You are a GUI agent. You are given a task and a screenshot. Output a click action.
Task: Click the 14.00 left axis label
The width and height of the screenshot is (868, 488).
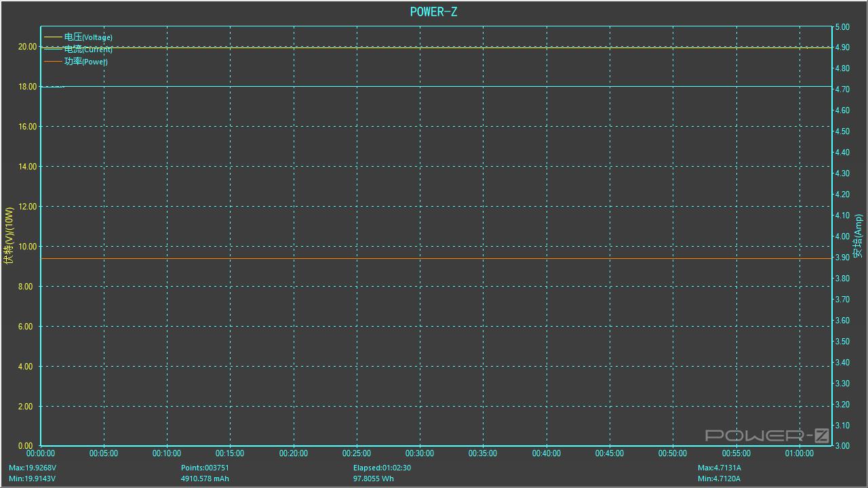click(27, 167)
